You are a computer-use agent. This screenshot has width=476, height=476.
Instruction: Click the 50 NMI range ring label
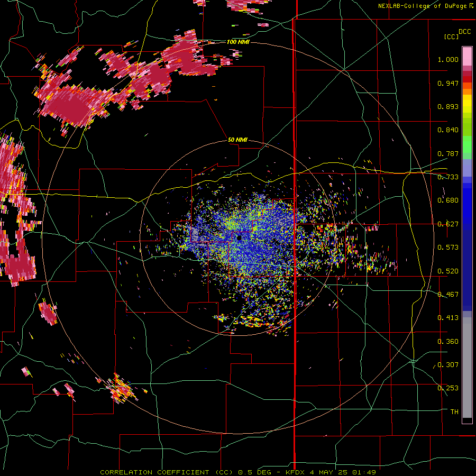(237, 140)
